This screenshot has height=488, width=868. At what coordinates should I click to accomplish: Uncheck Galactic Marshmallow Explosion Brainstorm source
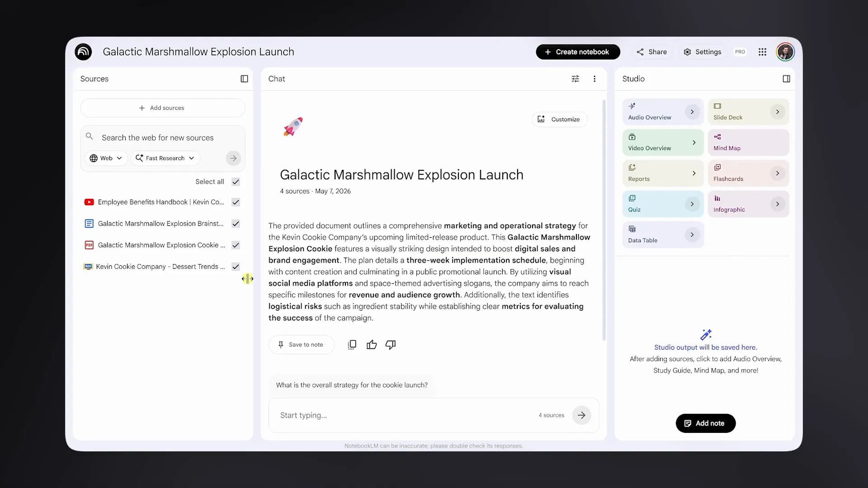coord(236,224)
